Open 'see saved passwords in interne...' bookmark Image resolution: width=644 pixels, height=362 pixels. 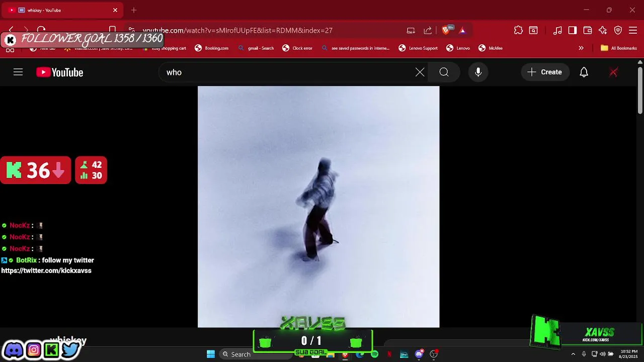coord(356,48)
